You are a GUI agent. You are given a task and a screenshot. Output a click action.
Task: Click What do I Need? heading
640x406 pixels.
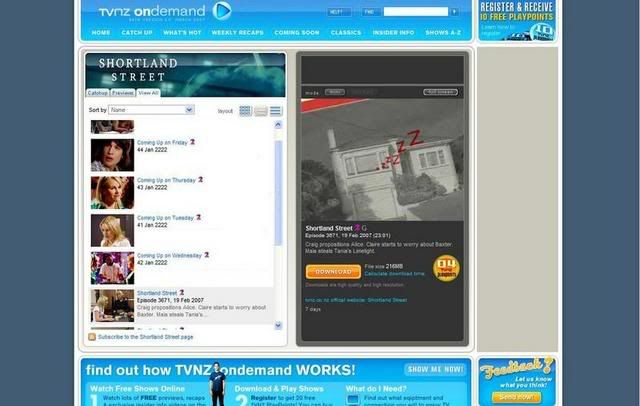[376, 388]
